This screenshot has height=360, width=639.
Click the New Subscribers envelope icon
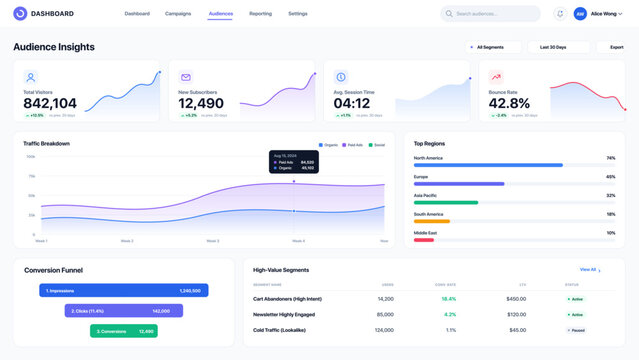click(x=186, y=77)
